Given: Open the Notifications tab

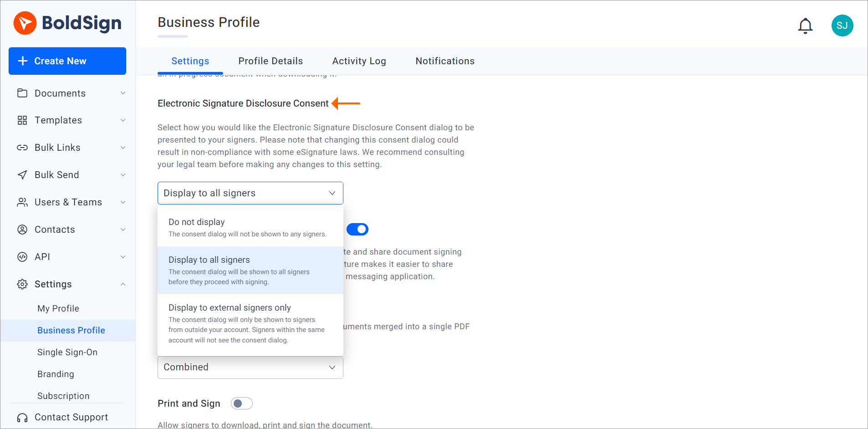Looking at the screenshot, I should 444,61.
